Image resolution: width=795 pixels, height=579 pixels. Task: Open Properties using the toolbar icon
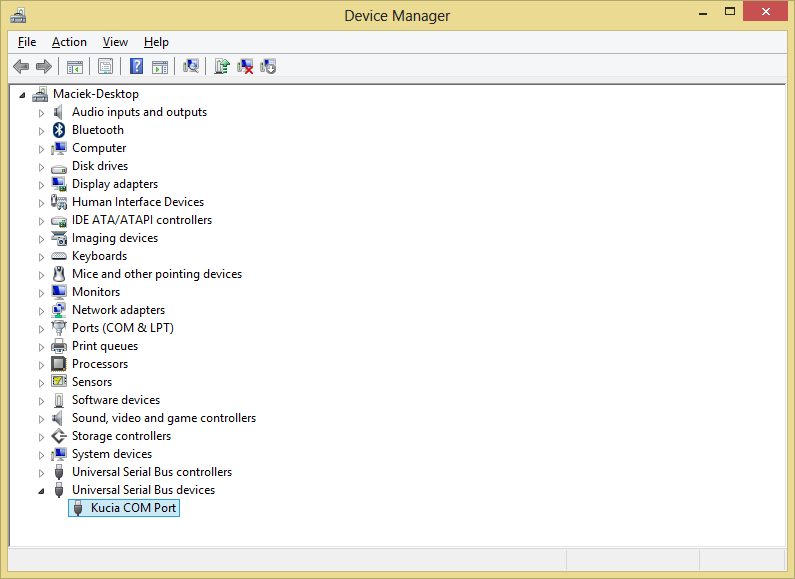pos(105,67)
